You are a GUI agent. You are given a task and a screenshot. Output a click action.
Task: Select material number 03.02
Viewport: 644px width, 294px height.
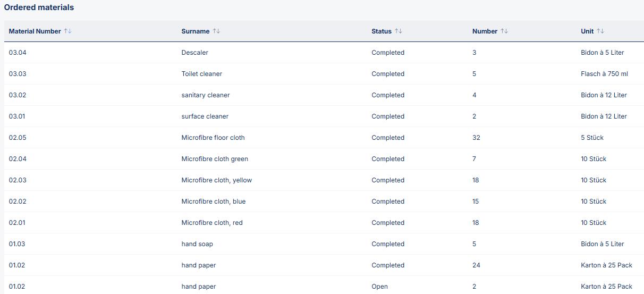(x=18, y=95)
